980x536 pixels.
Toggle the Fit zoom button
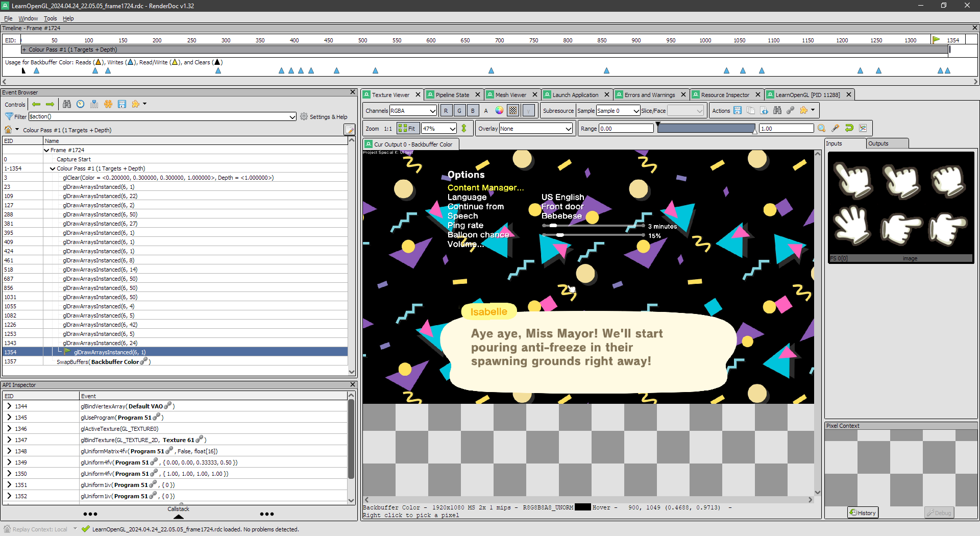click(x=407, y=128)
